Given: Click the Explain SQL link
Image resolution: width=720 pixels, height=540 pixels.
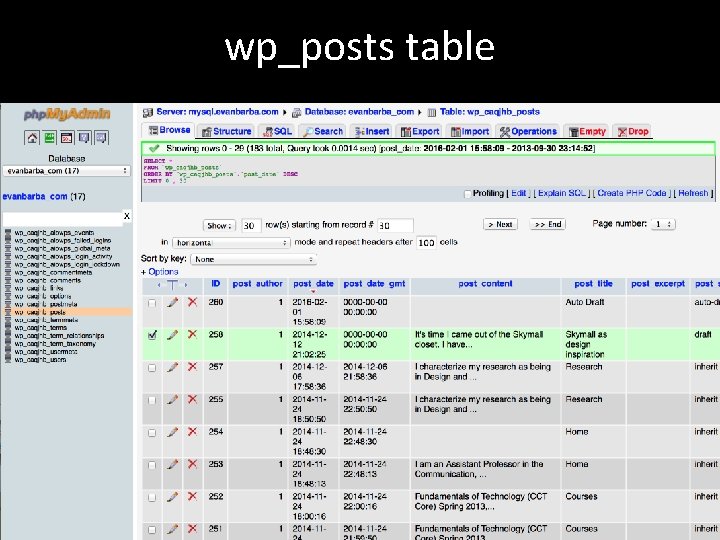Looking at the screenshot, I should [562, 193].
